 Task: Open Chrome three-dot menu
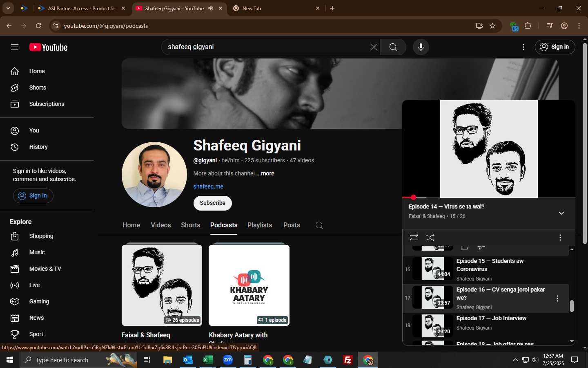[579, 26]
